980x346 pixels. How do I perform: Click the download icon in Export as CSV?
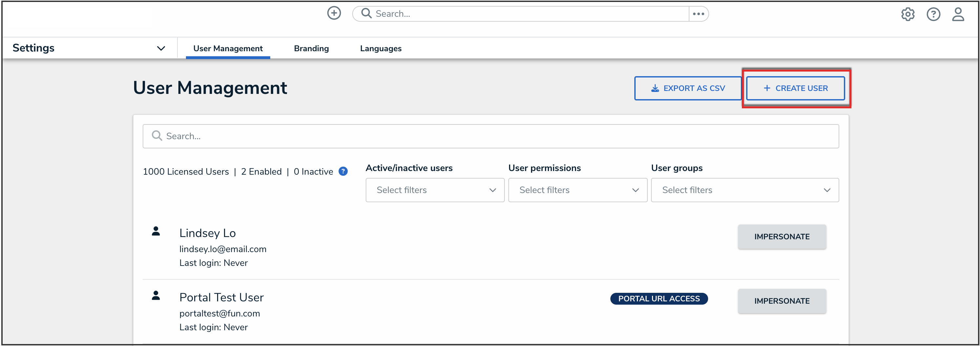click(x=655, y=88)
